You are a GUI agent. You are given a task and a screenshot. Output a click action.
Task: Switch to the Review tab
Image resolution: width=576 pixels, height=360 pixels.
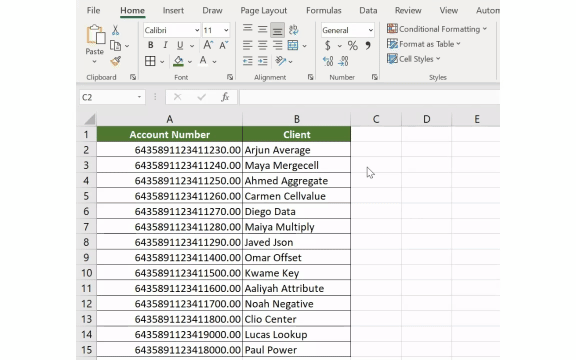[x=408, y=10]
